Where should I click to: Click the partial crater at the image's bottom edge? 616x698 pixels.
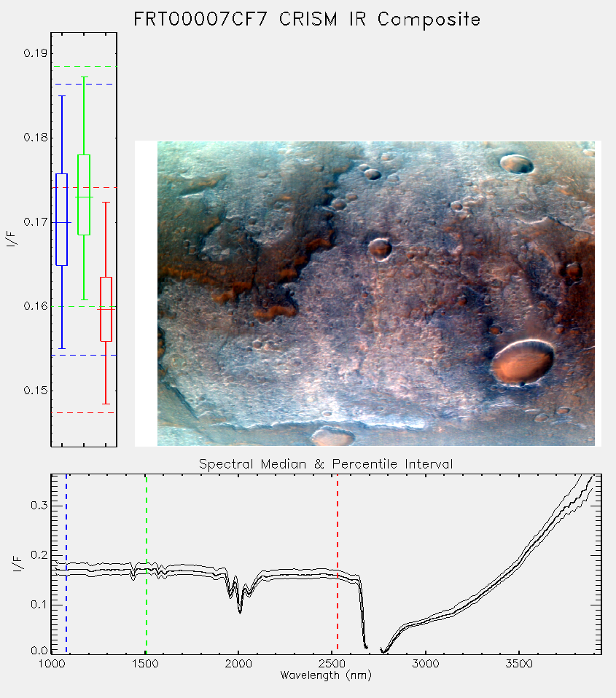332,436
